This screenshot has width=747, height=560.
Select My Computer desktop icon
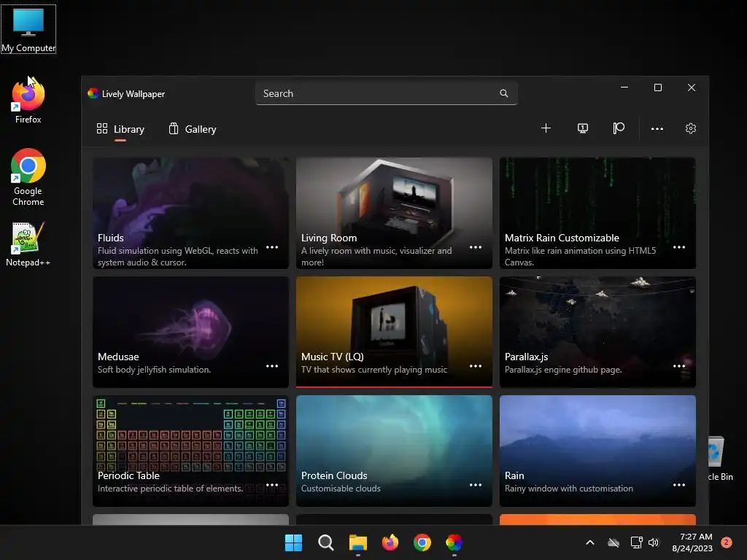click(28, 29)
